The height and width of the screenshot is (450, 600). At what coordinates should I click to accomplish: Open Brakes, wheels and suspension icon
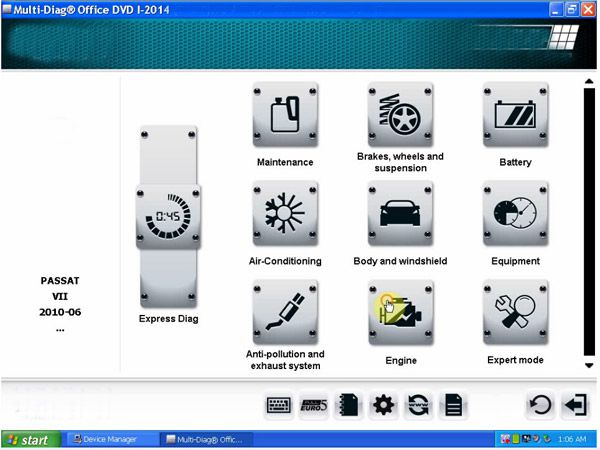point(400,114)
